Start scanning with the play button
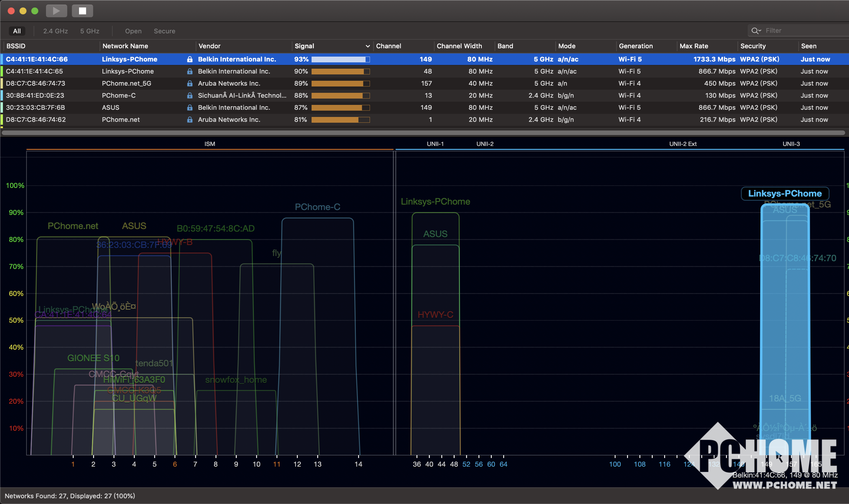849x504 pixels. point(56,11)
